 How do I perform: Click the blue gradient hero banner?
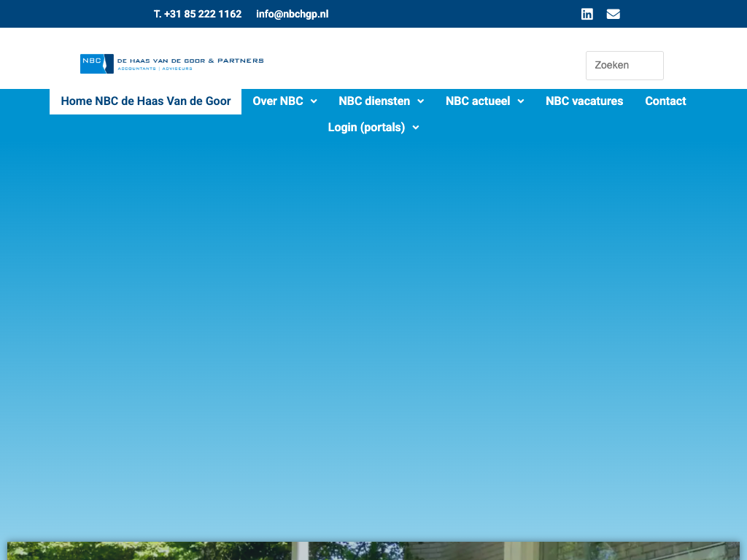click(373, 328)
